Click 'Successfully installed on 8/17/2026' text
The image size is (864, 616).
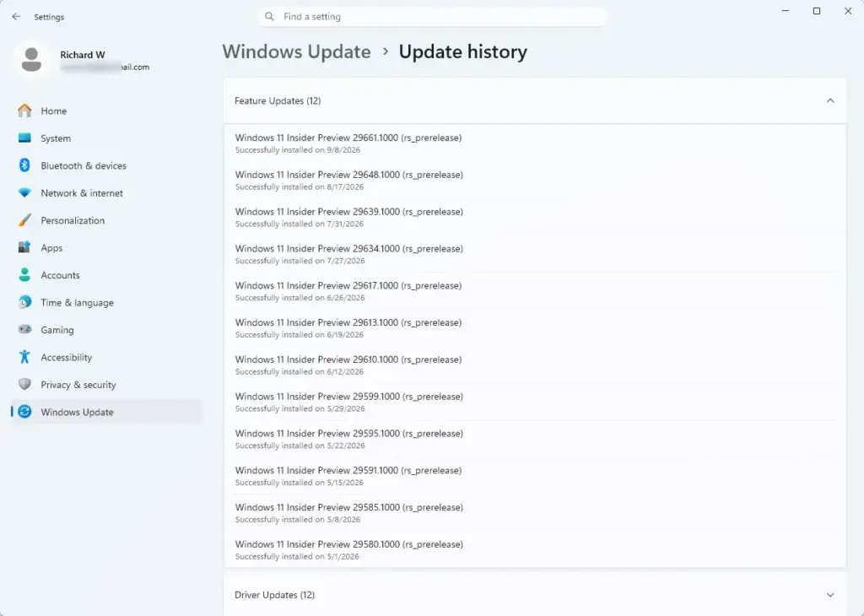[300, 186]
